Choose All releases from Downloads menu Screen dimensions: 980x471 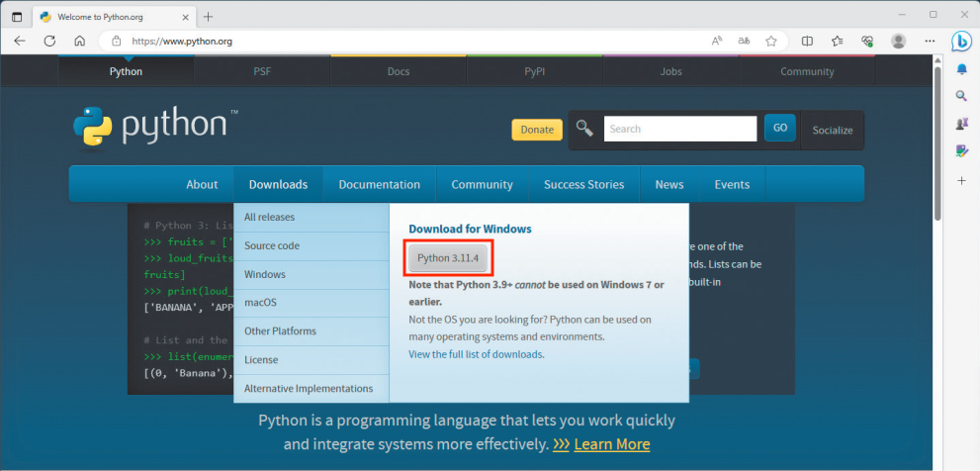point(312,217)
